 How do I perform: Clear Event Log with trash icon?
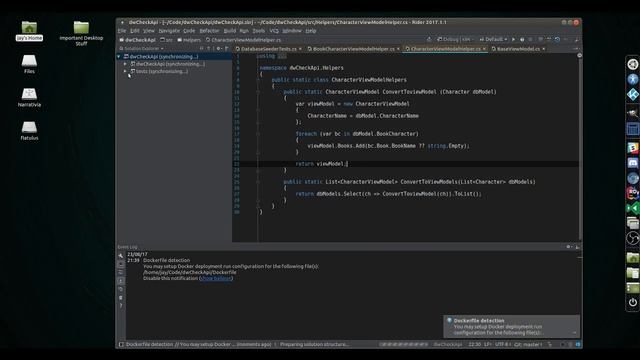pos(121,298)
